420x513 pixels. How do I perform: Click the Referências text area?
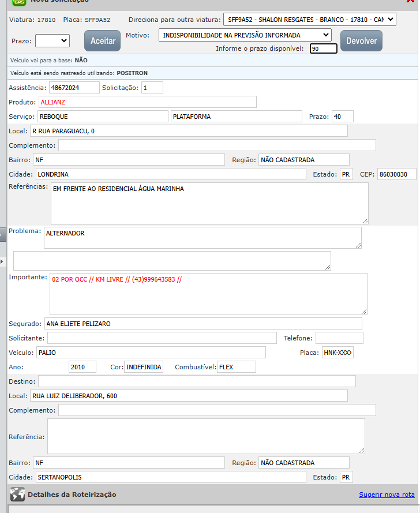pyautogui.click(x=209, y=203)
